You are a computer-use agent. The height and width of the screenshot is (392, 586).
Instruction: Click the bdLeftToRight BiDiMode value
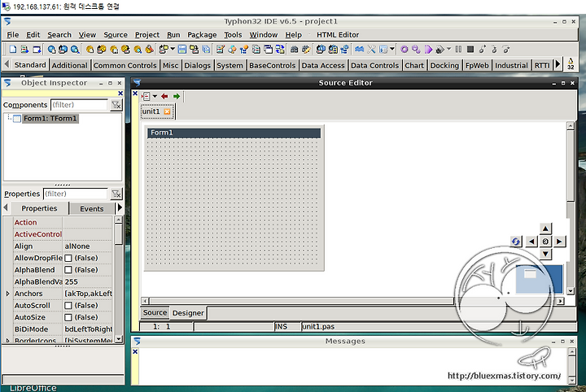tap(88, 329)
